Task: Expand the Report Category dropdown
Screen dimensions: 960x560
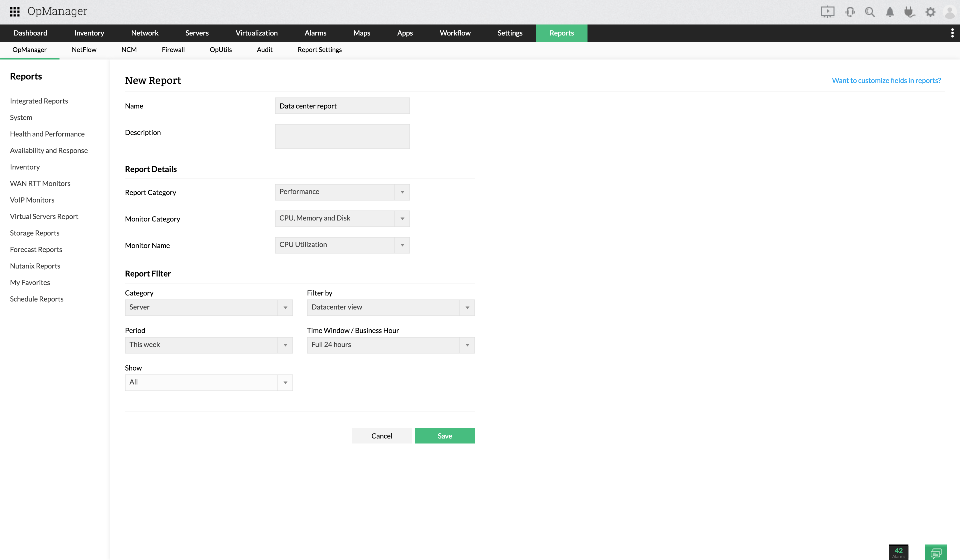Action: [x=402, y=192]
